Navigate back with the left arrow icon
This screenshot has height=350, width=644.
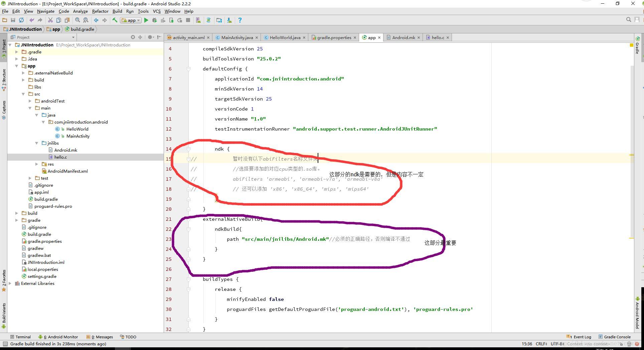(x=96, y=20)
